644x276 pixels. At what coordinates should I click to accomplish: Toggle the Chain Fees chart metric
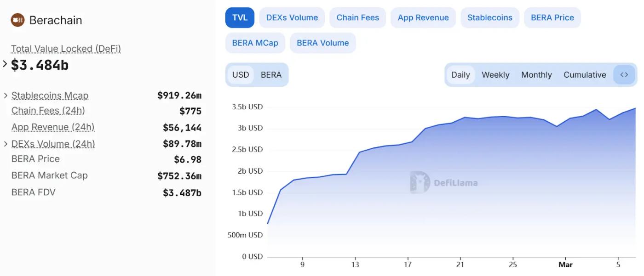pos(357,17)
